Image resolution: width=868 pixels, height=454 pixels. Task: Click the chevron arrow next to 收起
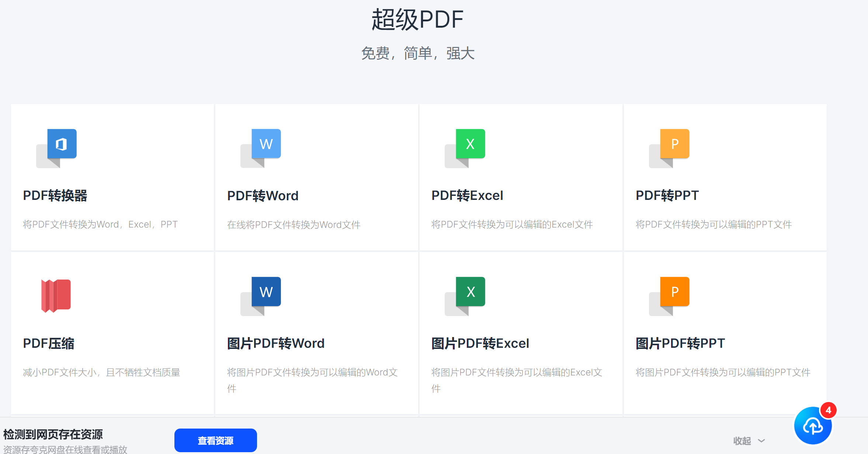pyautogui.click(x=761, y=441)
